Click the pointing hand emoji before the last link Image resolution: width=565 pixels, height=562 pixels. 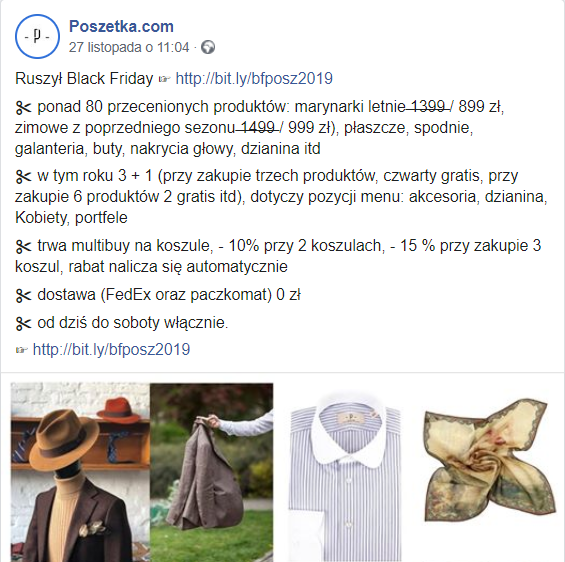pos(22,350)
